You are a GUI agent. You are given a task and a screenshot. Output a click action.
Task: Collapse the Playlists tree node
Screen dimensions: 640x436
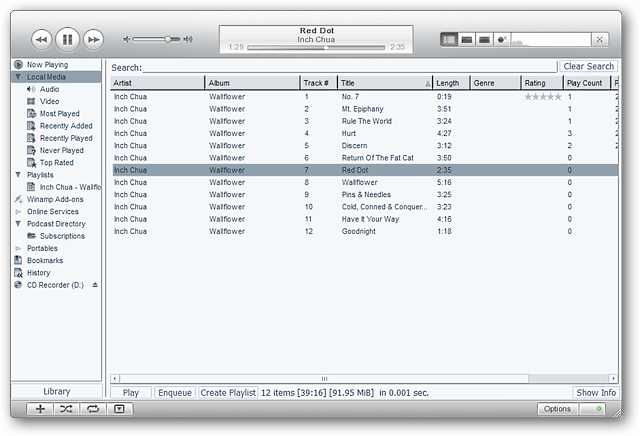tap(18, 175)
